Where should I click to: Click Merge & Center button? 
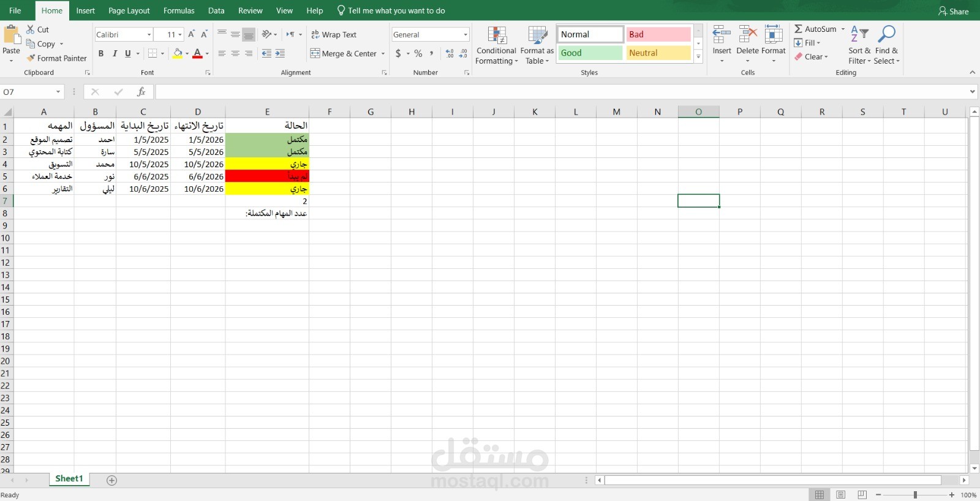(x=344, y=53)
